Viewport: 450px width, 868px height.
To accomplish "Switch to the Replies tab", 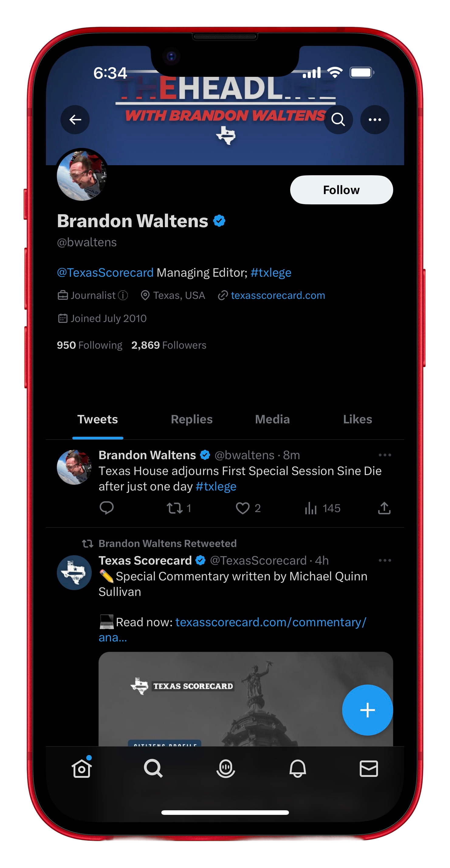I will (191, 419).
